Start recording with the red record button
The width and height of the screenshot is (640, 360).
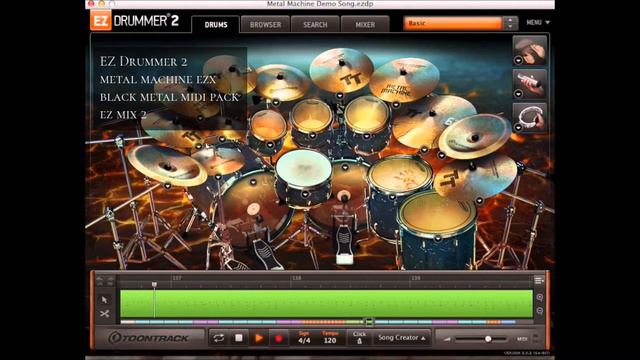tap(279, 338)
